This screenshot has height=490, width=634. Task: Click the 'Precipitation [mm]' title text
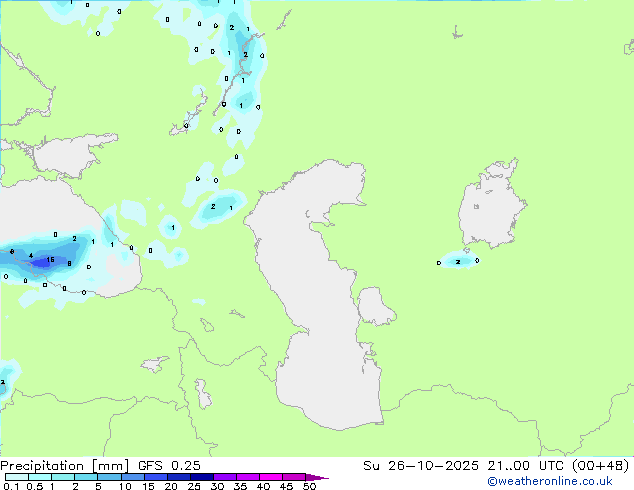[64, 466]
